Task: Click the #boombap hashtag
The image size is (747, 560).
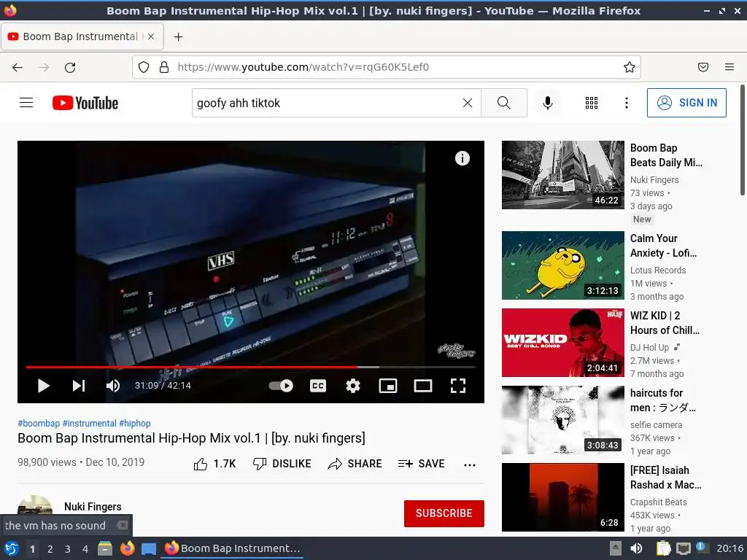Action: tap(39, 424)
